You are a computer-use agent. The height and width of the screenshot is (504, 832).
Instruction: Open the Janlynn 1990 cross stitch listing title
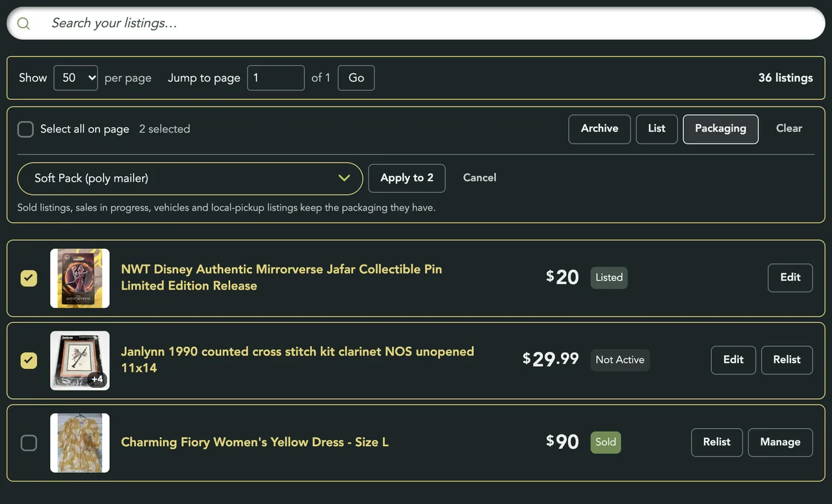pos(298,360)
